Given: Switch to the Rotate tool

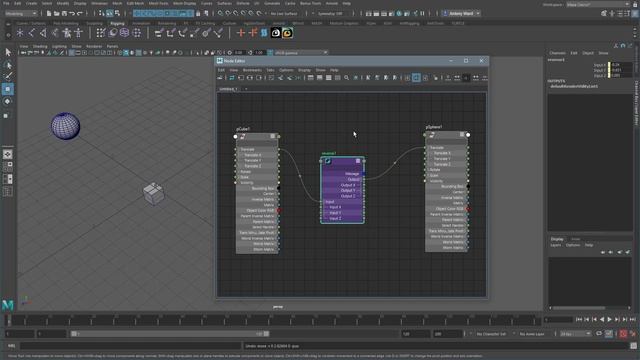Looking at the screenshot, I should pos(8,102).
